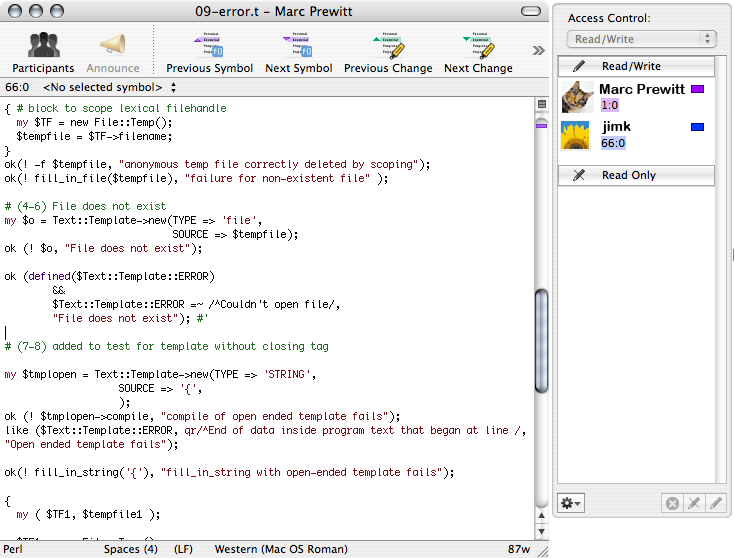The width and height of the screenshot is (735, 558).
Task: Open the Access Control Read/Write dropdown
Action: pyautogui.click(x=641, y=39)
